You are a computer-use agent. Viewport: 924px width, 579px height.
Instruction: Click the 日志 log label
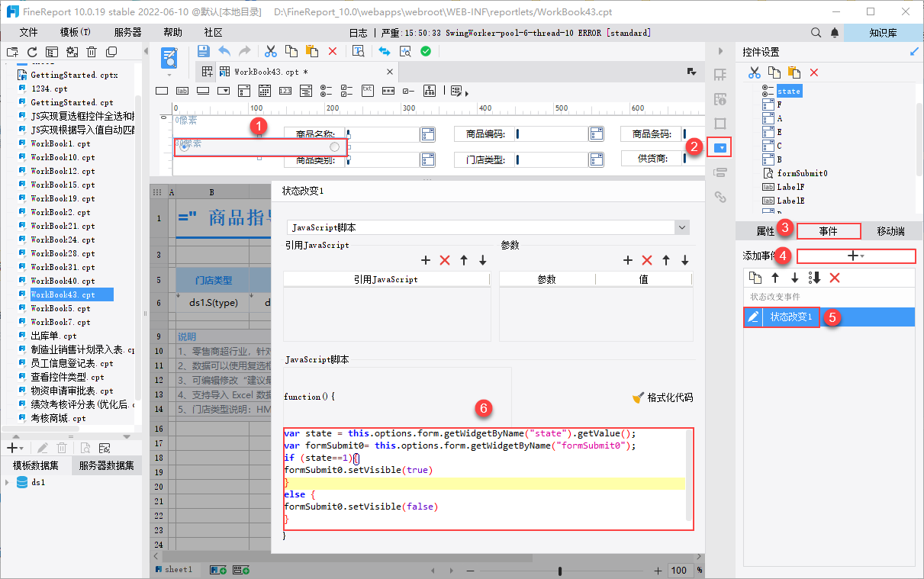[x=358, y=33]
